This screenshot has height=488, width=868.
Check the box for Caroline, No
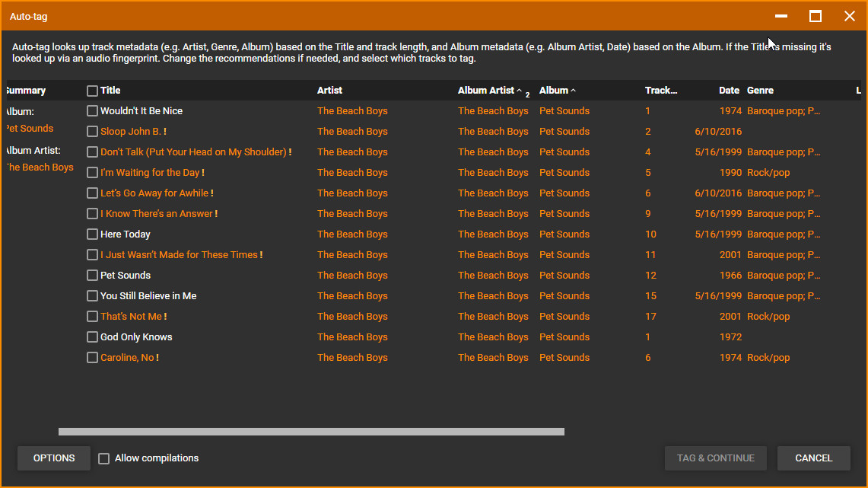pos(92,358)
